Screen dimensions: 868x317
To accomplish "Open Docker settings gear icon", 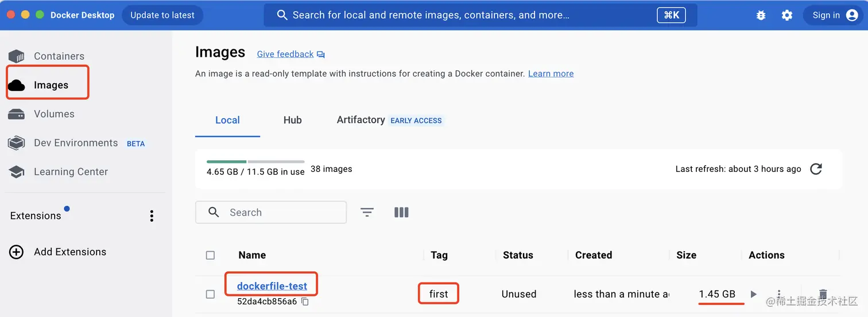I will click(787, 15).
